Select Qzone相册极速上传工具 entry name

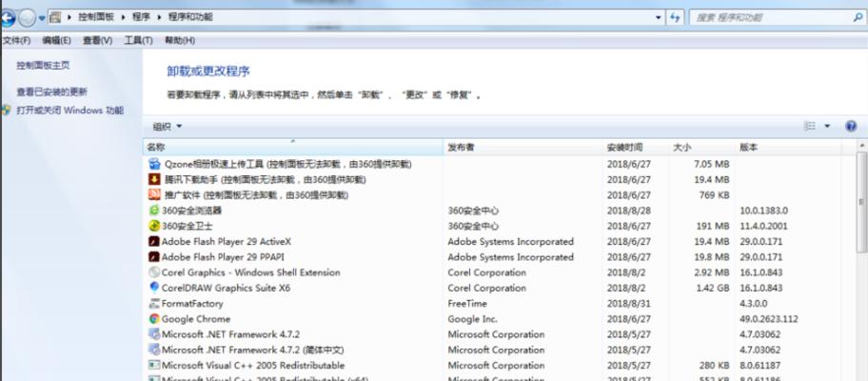[x=287, y=164]
